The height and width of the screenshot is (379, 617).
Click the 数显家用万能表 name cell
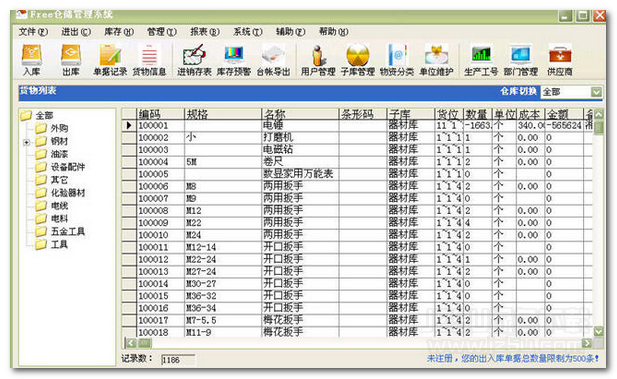[x=300, y=174]
